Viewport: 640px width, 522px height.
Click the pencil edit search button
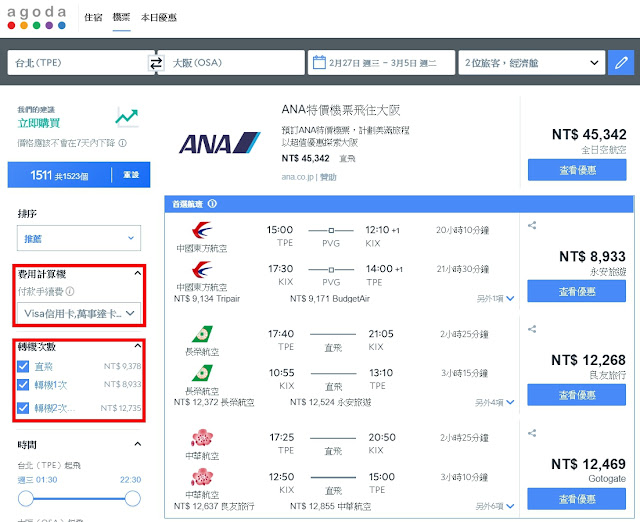pos(621,62)
